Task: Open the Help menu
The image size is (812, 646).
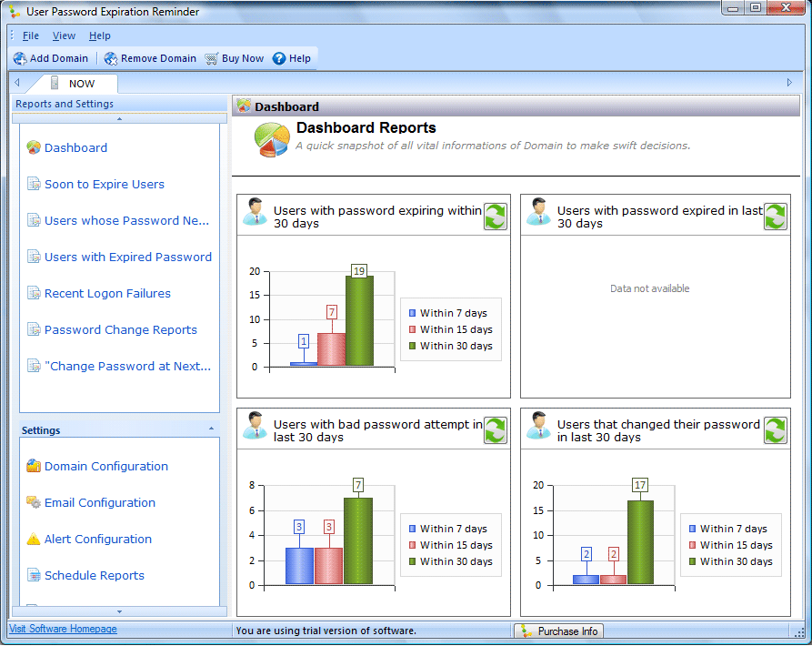Action: [x=99, y=35]
